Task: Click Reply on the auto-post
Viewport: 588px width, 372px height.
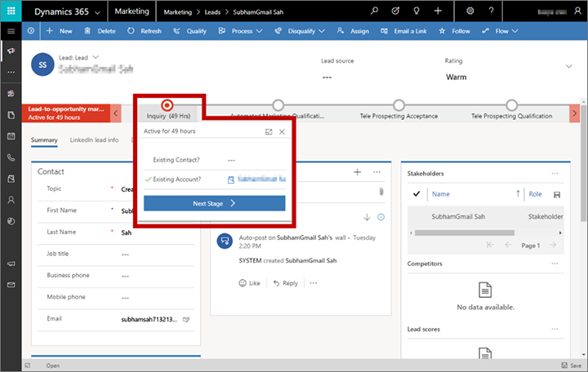Action: tap(285, 283)
